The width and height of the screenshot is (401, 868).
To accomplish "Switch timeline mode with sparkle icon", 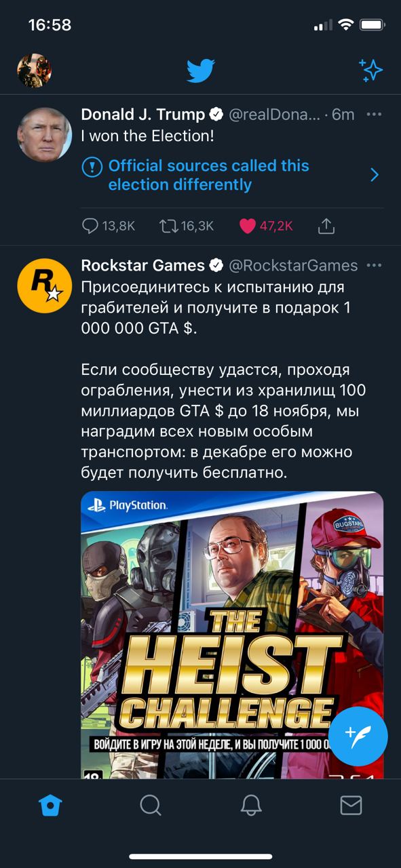I will click(371, 70).
